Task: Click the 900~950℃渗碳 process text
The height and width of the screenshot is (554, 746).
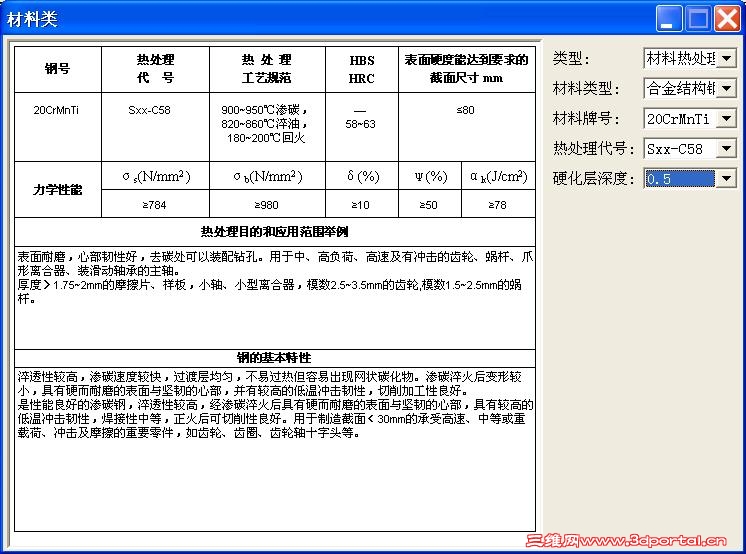Action: coord(265,110)
